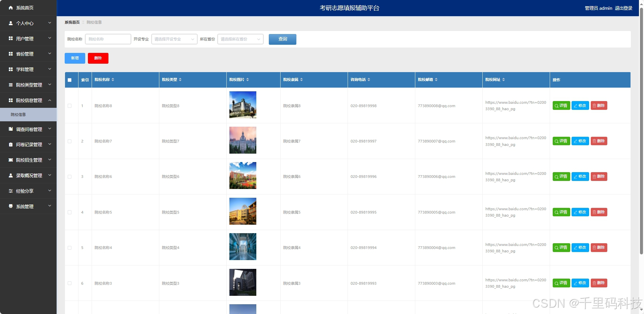The height and width of the screenshot is (314, 644).
Task: Click the icon beside 系统管理
Action: tap(11, 206)
